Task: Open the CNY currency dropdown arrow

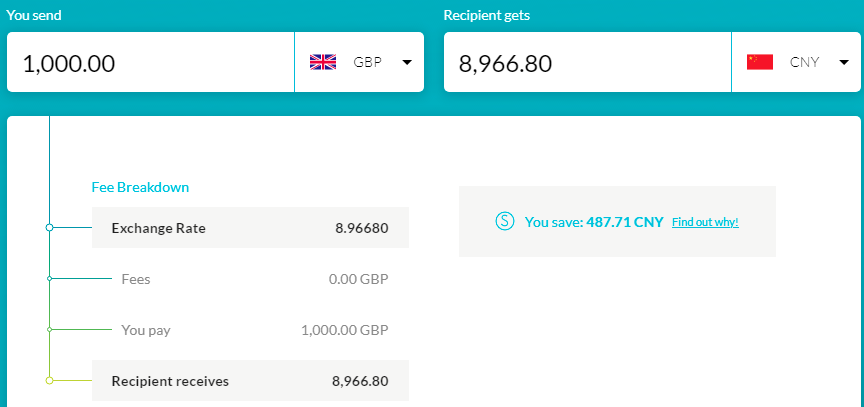Action: (x=844, y=62)
